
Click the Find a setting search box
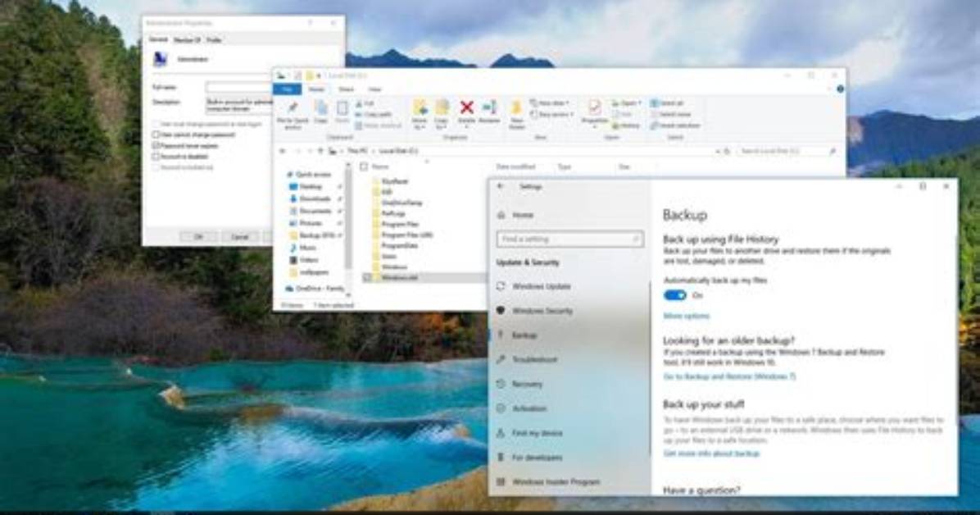[569, 239]
